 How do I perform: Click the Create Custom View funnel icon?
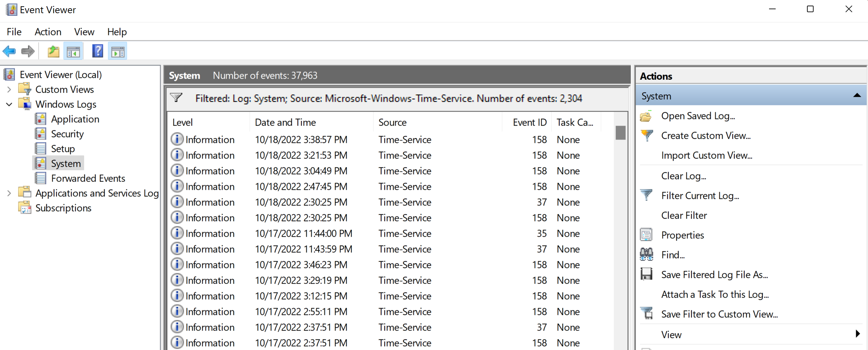point(647,135)
